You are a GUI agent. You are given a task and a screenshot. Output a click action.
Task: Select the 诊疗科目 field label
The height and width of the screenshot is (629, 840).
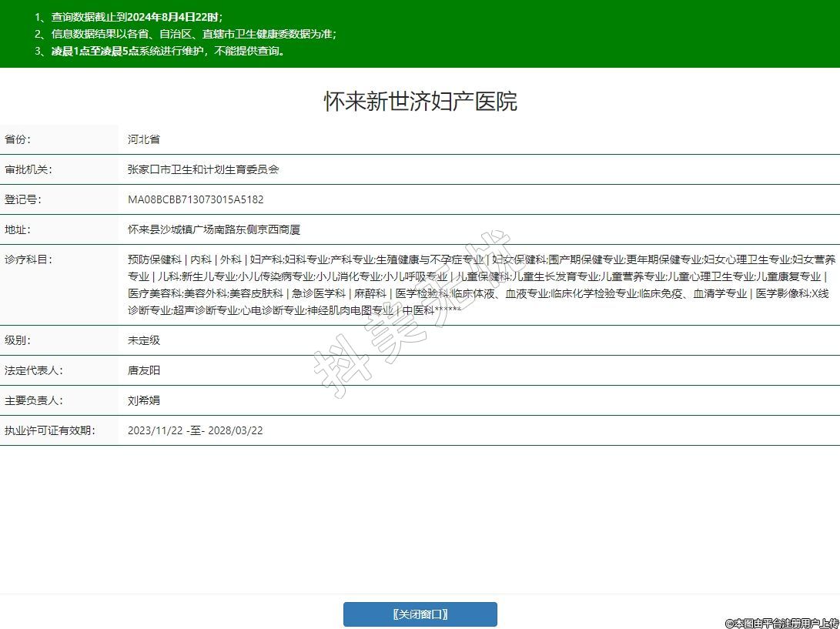pos(29,259)
